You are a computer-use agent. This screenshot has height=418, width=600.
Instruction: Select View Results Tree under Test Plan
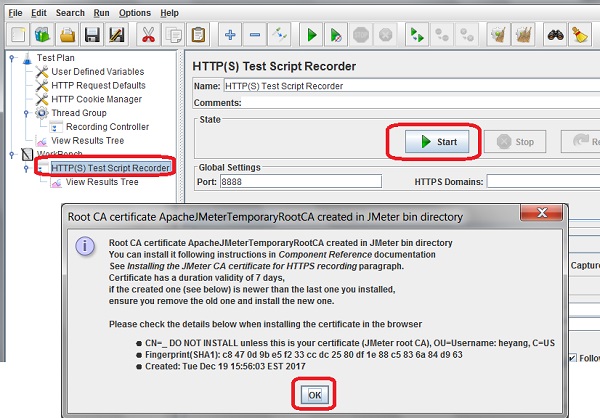88,140
